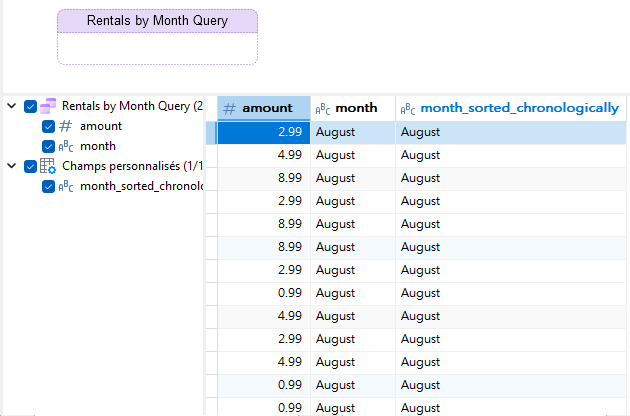Collapse the Rentals by Month Query tree node
The image size is (630, 416).
click(x=11, y=106)
